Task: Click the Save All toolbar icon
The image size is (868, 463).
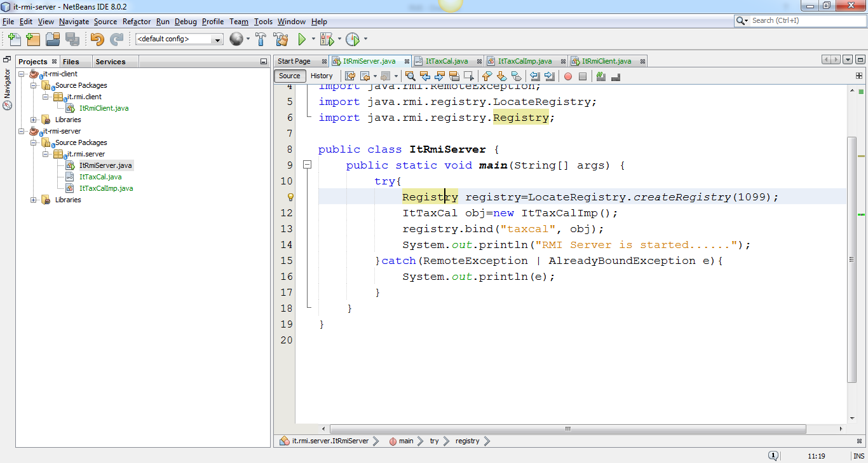Action: [x=72, y=39]
